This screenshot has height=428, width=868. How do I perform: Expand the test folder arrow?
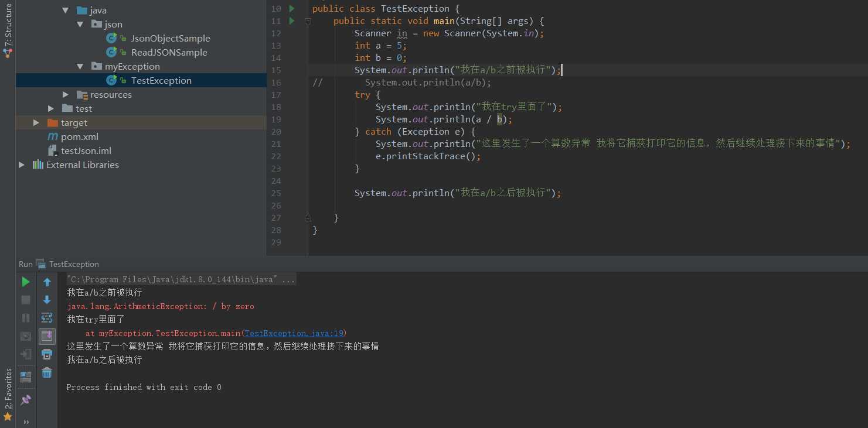point(51,109)
